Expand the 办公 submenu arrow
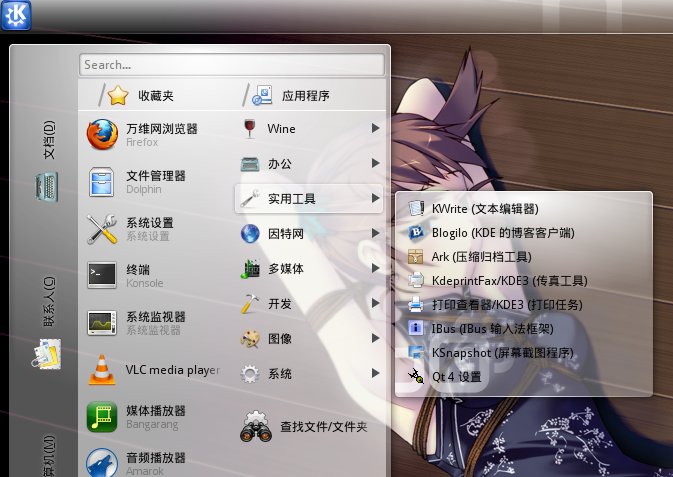 pyautogui.click(x=376, y=163)
